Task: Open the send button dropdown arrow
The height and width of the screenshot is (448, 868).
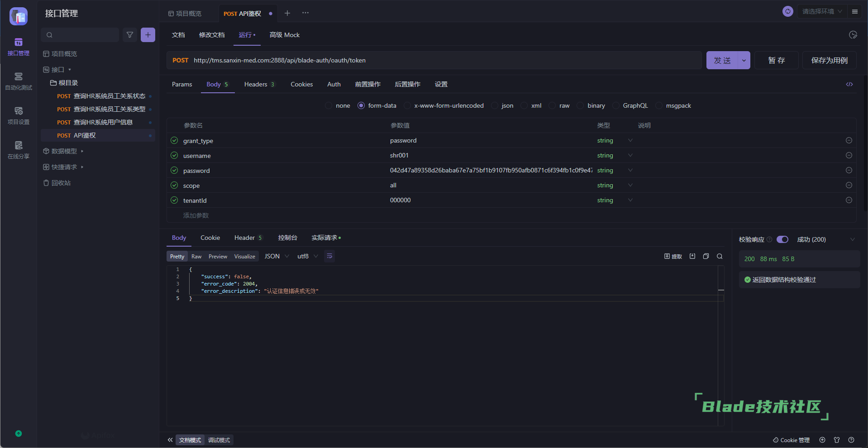Action: (x=744, y=60)
